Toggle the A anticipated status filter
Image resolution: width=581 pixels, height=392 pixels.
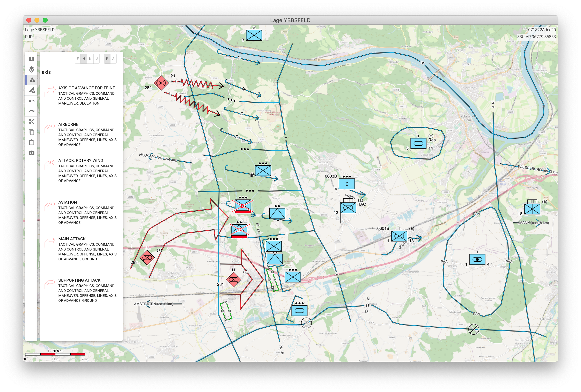coord(113,59)
